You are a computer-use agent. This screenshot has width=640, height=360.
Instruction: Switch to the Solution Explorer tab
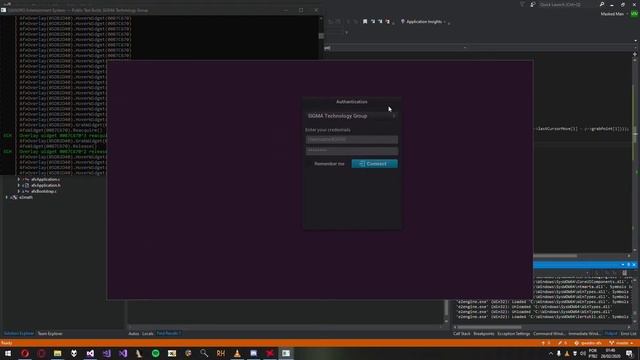click(19, 333)
